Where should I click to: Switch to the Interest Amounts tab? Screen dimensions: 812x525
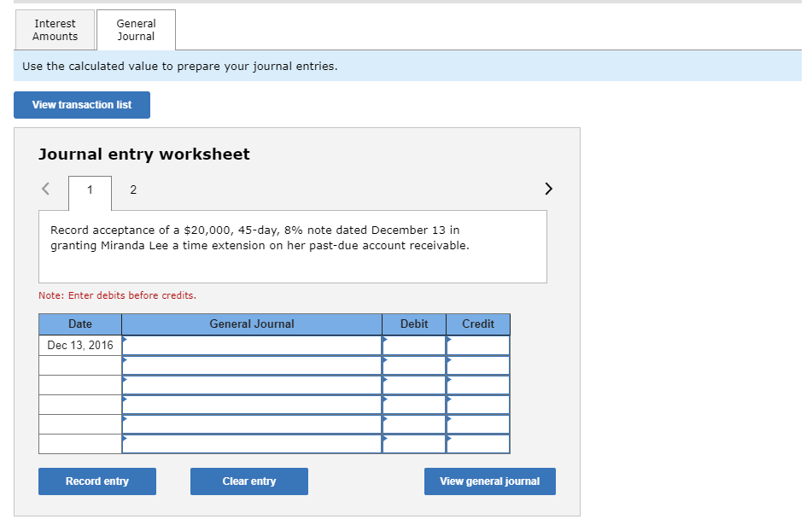point(55,30)
